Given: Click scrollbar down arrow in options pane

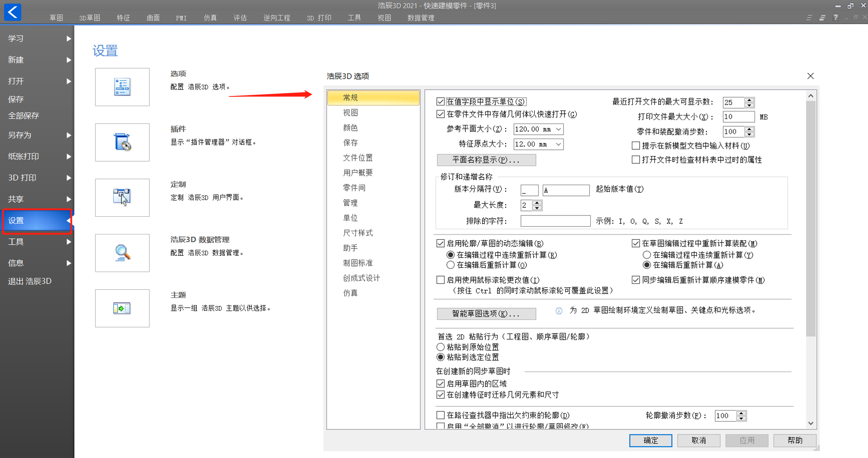Looking at the screenshot, I should (x=811, y=424).
